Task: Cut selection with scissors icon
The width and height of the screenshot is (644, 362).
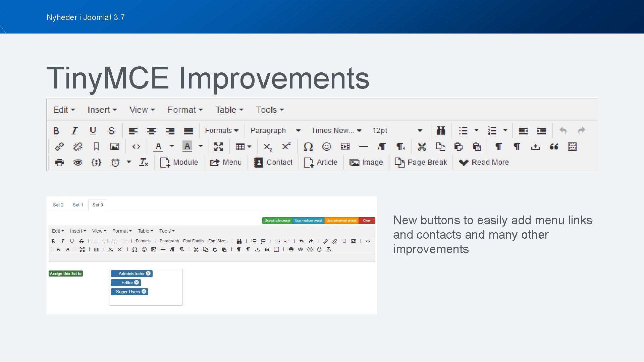Action: click(422, 146)
